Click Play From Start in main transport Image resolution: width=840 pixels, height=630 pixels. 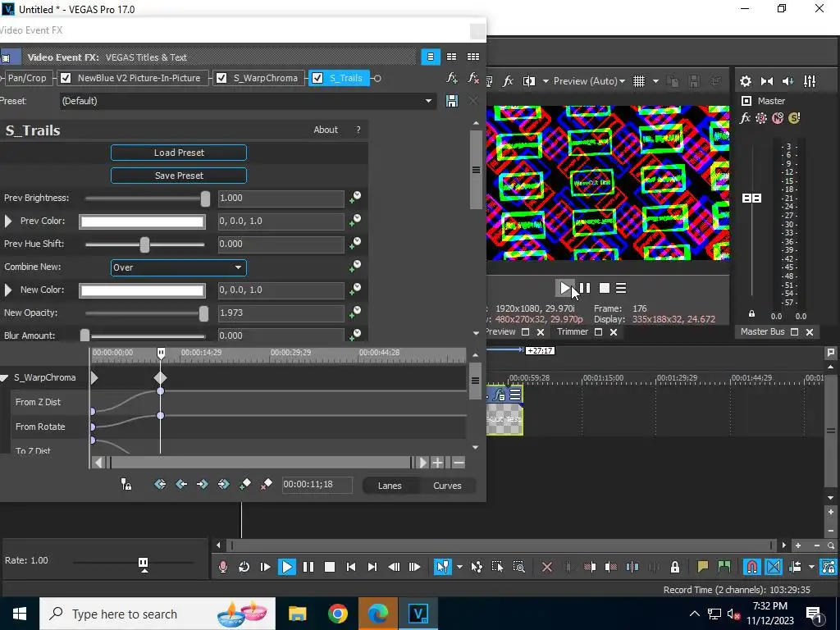pyautogui.click(x=265, y=567)
